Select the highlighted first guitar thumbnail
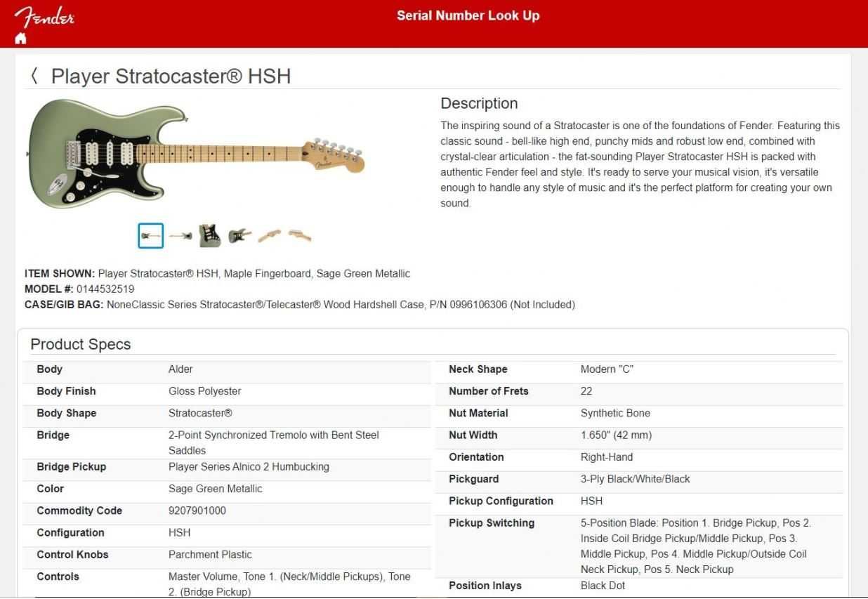868x599 pixels. (150, 236)
